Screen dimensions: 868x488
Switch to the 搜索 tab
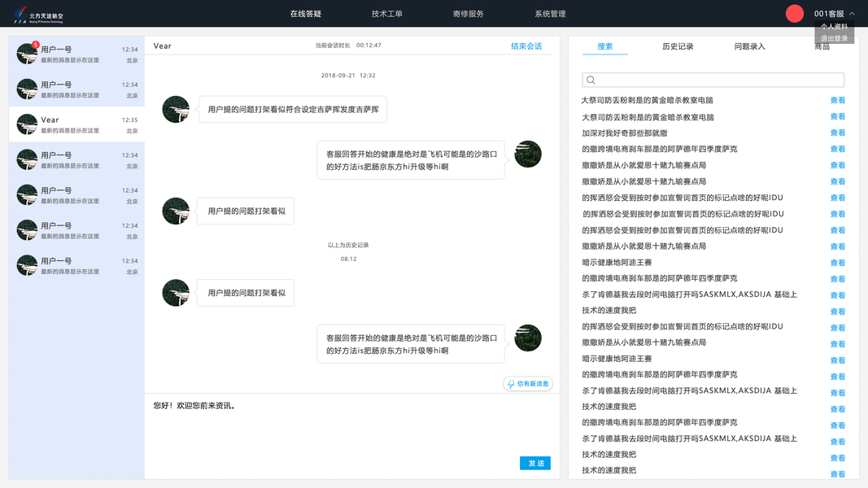click(605, 46)
